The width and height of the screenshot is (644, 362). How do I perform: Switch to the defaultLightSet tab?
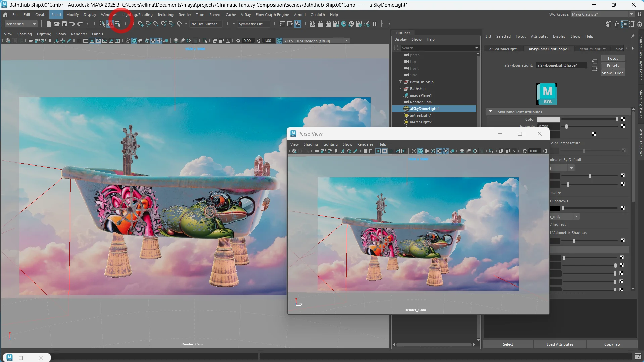(x=592, y=49)
